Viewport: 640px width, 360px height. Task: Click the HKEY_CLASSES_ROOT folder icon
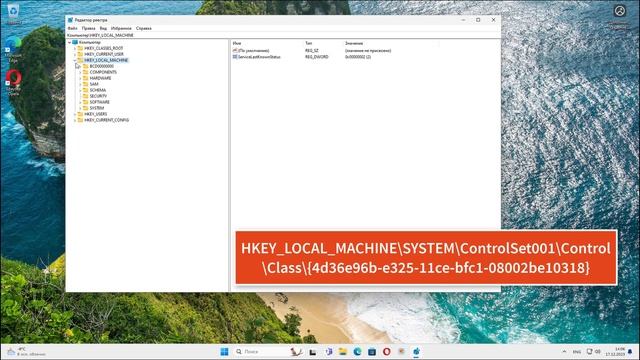pos(80,48)
